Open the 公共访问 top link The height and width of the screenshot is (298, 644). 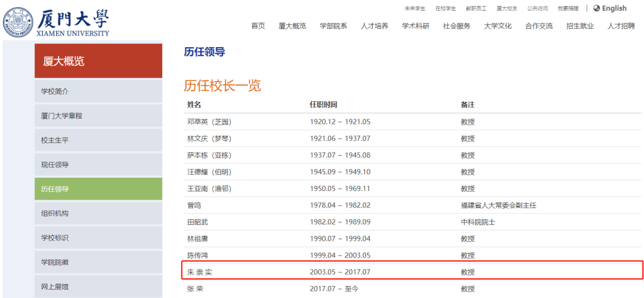pos(538,8)
